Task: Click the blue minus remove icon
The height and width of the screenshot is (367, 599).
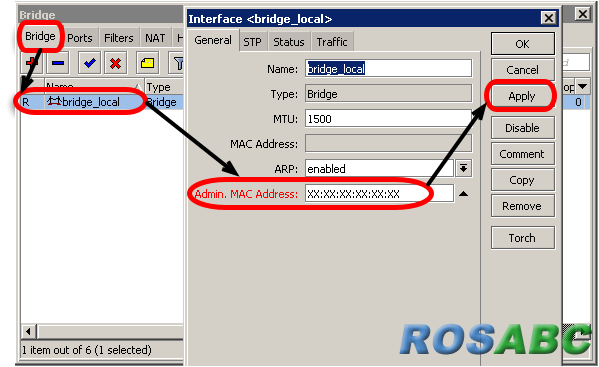Action: pos(58,63)
